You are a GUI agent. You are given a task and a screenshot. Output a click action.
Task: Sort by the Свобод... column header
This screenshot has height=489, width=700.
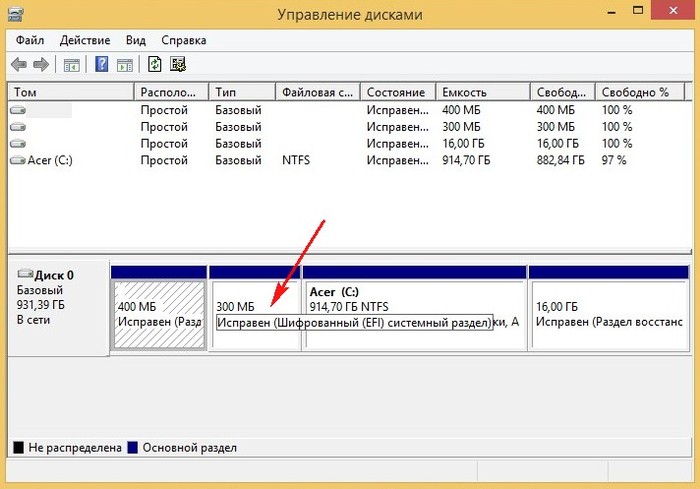(563, 92)
